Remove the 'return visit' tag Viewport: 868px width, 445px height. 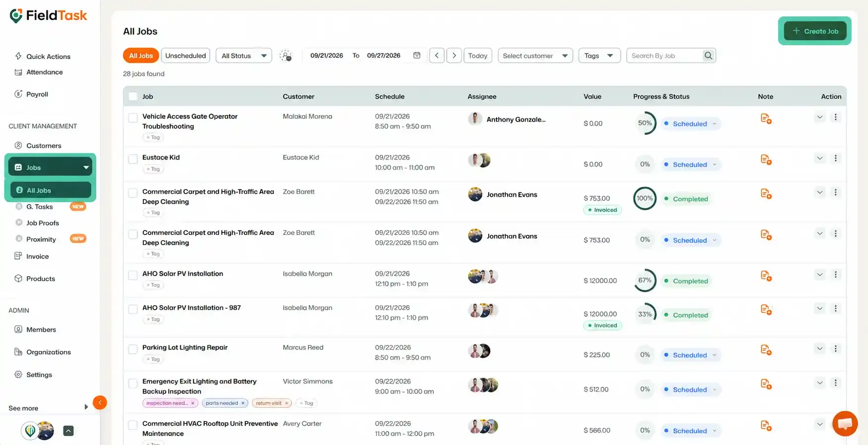pos(287,403)
